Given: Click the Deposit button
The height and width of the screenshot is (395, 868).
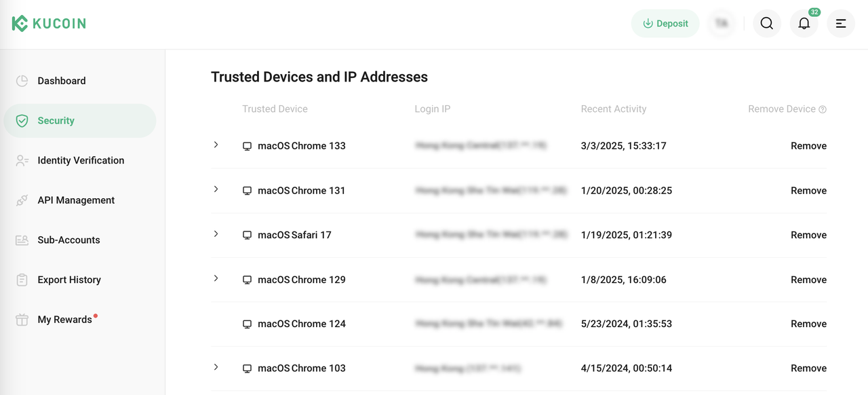Looking at the screenshot, I should click(665, 24).
